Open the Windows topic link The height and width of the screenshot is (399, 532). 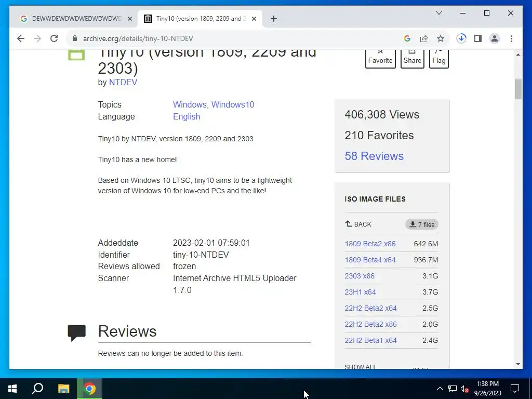pyautogui.click(x=190, y=104)
